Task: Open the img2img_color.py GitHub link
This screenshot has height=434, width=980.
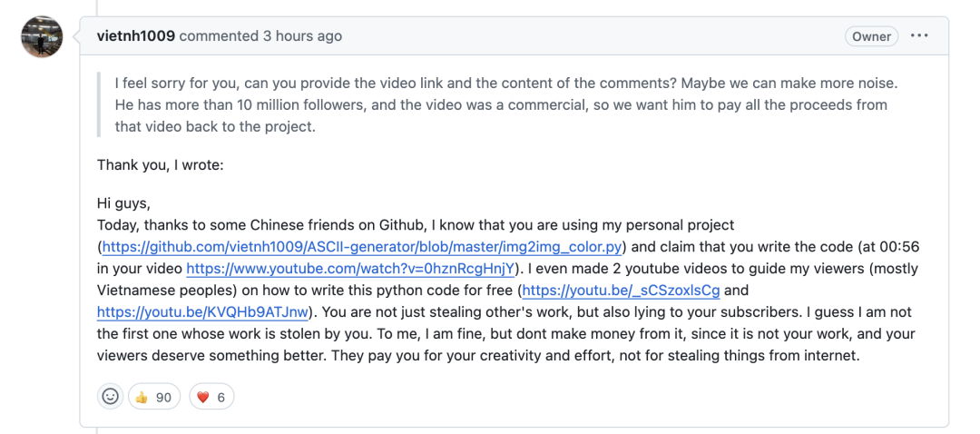Action: (x=361, y=247)
